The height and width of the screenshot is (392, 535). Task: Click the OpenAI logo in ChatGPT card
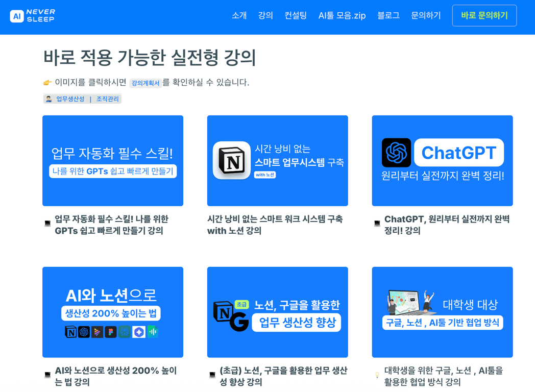click(x=396, y=153)
